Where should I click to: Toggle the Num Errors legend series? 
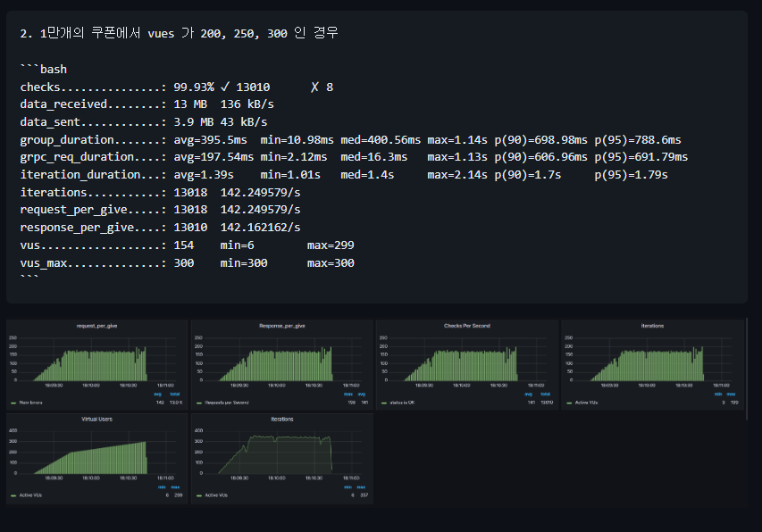[x=30, y=403]
